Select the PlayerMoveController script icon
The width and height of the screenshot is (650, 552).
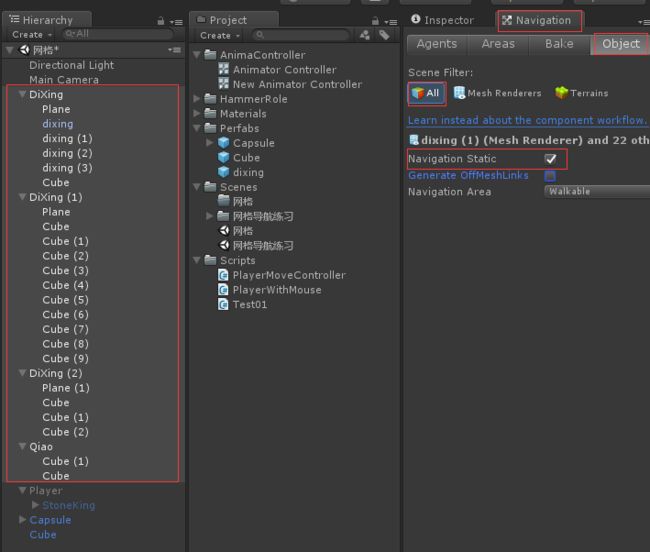point(223,275)
